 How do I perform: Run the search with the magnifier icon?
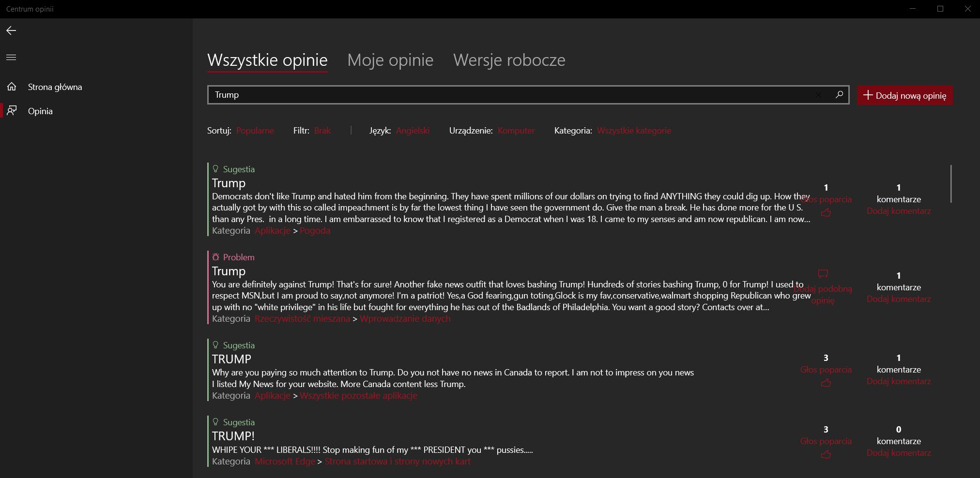point(839,95)
